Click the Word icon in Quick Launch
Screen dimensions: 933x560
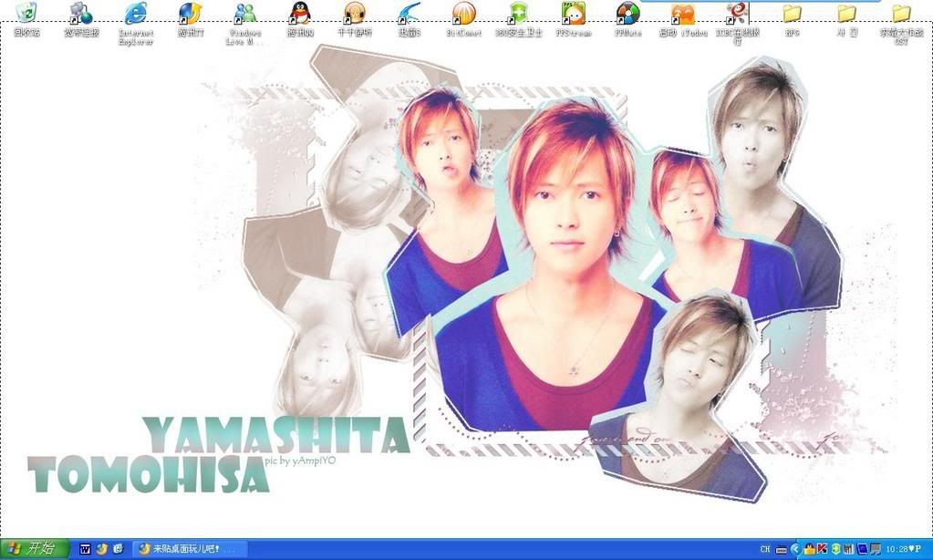[x=86, y=549]
